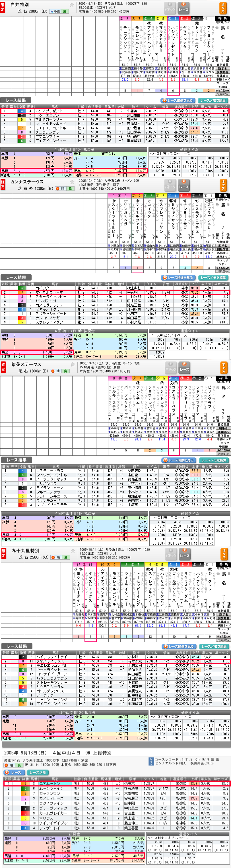Select パーフェクトマッチ in 紫苑ステークス results
This screenshot has height=868, width=231.
(x=51, y=479)
